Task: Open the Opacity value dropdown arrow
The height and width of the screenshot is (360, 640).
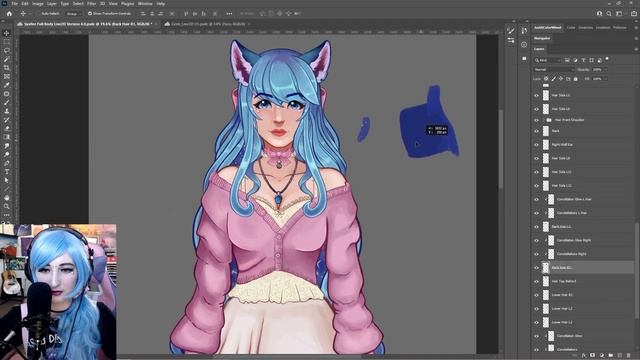Action: (605, 70)
